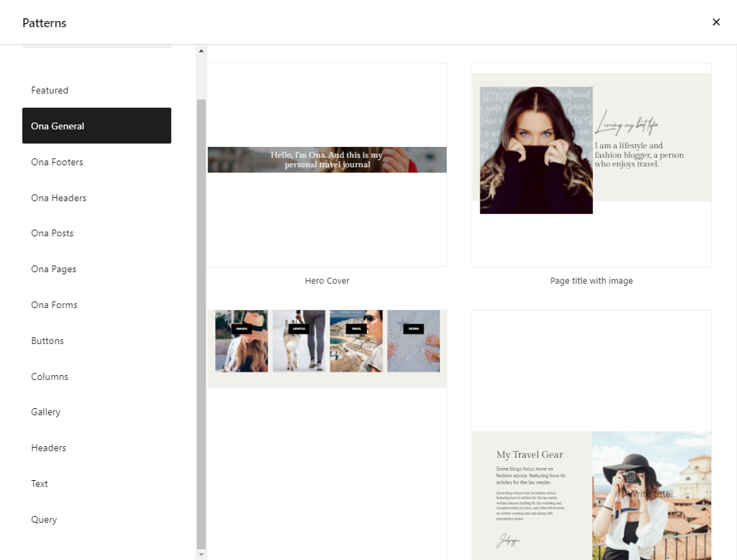Choose the Headers category
The height and width of the screenshot is (560, 737).
48,448
